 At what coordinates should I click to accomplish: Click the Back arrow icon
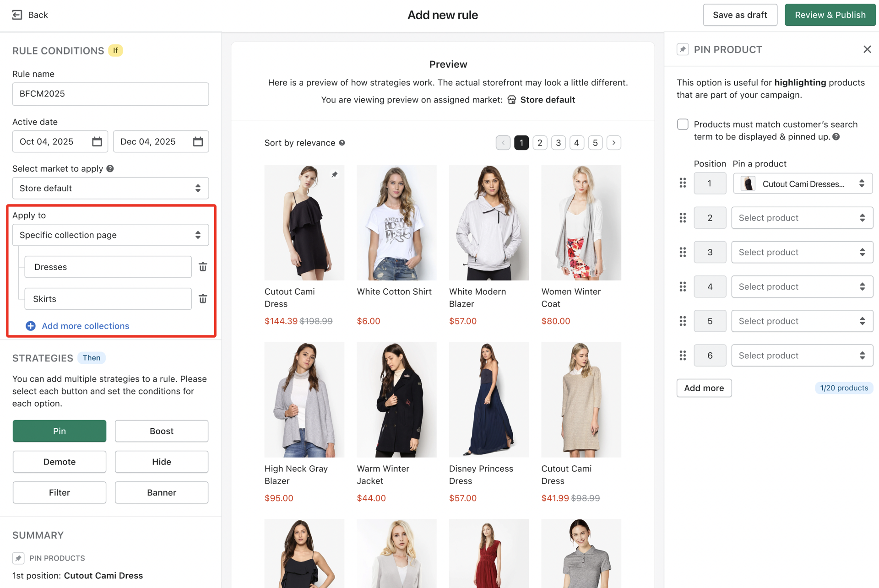[17, 15]
